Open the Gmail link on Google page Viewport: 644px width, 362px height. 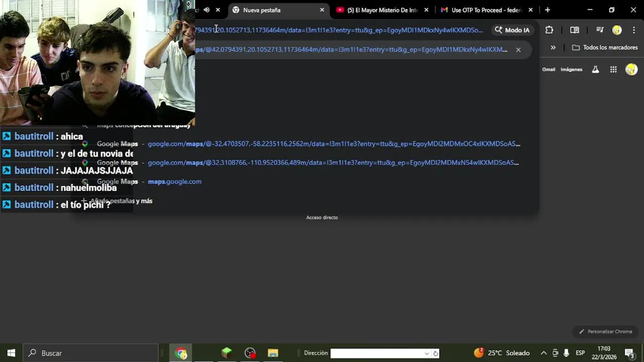[548, 69]
